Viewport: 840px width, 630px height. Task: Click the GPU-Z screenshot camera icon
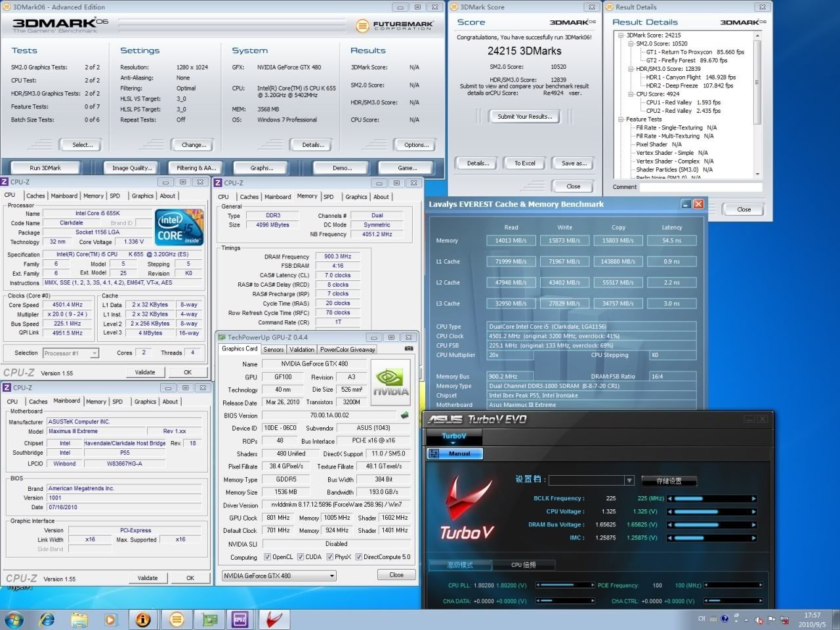point(409,349)
